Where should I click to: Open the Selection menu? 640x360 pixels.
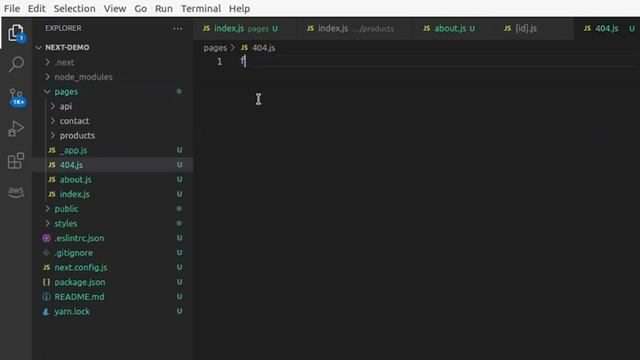click(x=75, y=9)
